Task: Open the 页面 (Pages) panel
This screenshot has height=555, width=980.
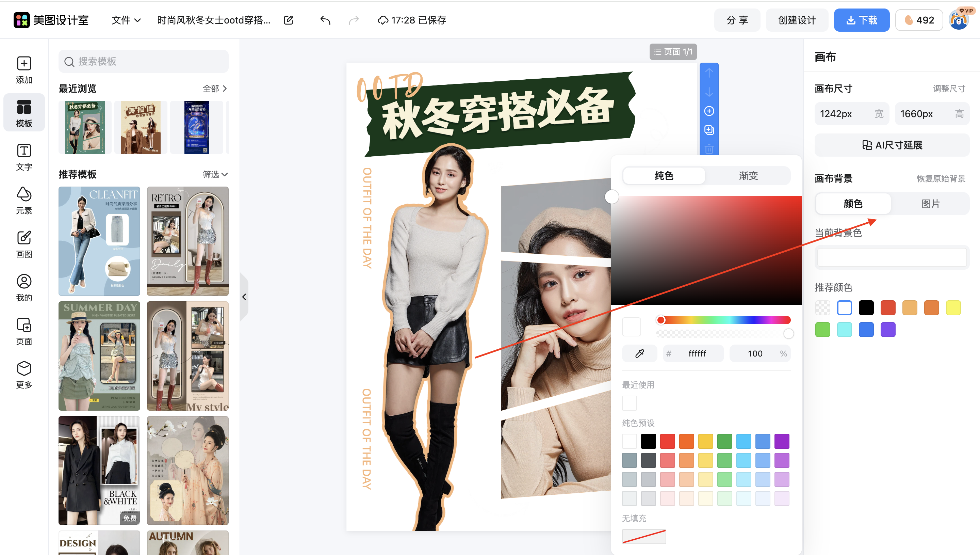Action: pos(23,331)
